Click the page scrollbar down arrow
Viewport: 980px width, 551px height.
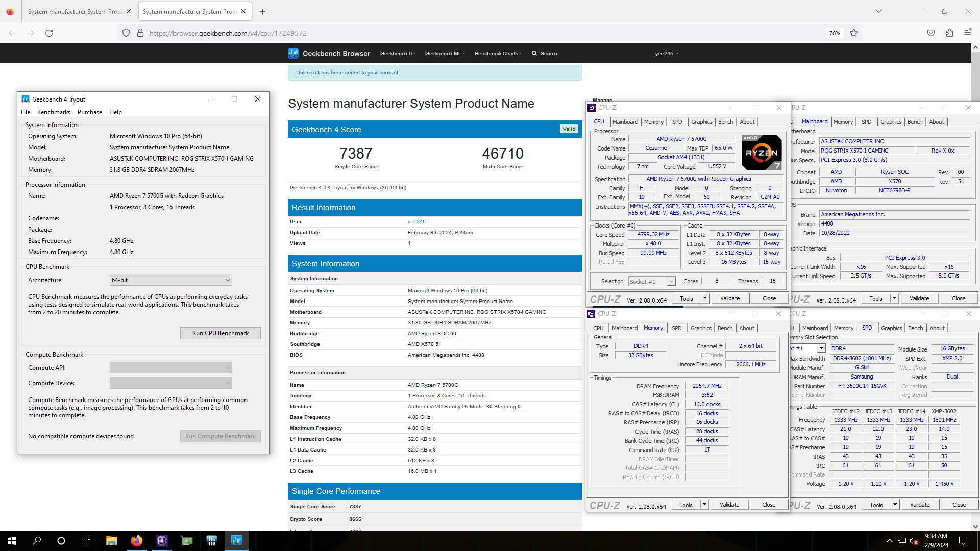tap(975, 526)
